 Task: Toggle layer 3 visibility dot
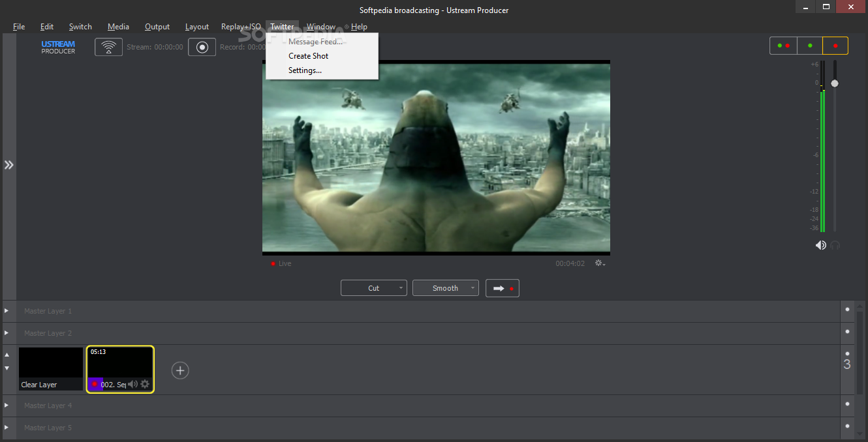click(847, 353)
